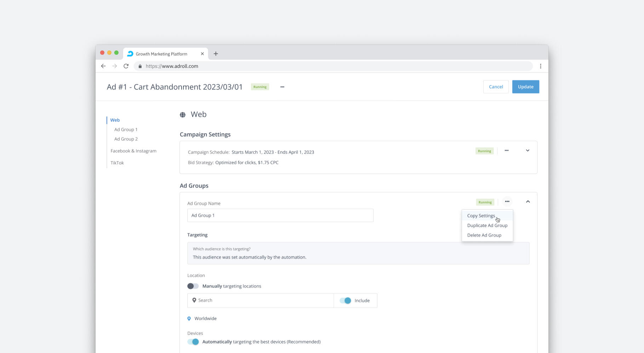Select Delete Ad Group menu entry
Image resolution: width=644 pixels, height=353 pixels.
pyautogui.click(x=484, y=235)
